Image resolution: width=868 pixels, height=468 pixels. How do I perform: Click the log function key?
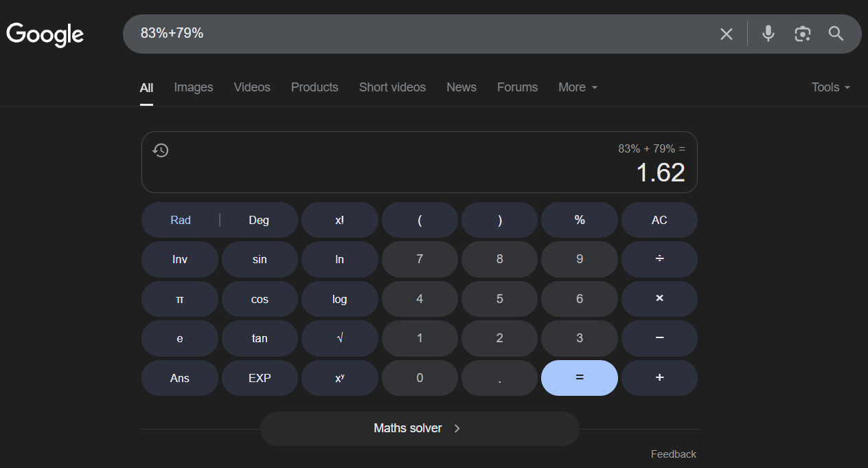pyautogui.click(x=340, y=299)
